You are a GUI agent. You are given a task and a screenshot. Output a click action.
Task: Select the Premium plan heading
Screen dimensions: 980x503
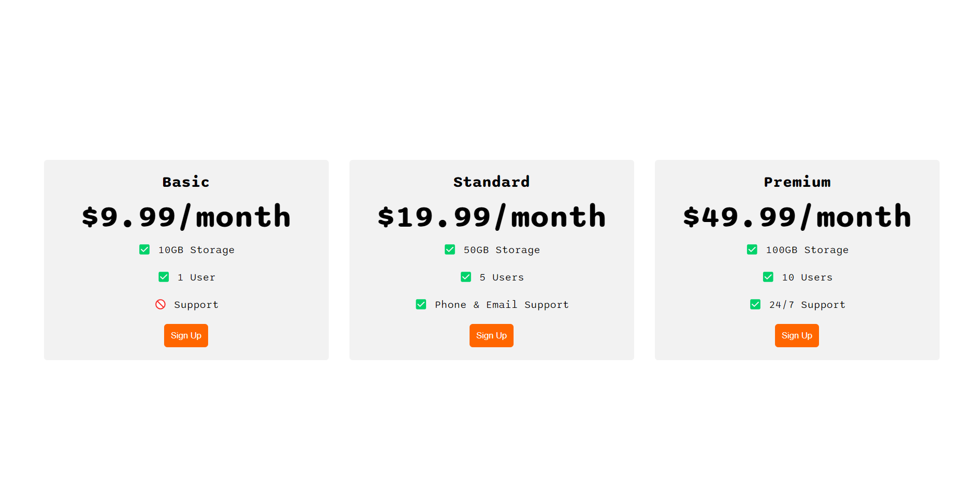coord(797,182)
